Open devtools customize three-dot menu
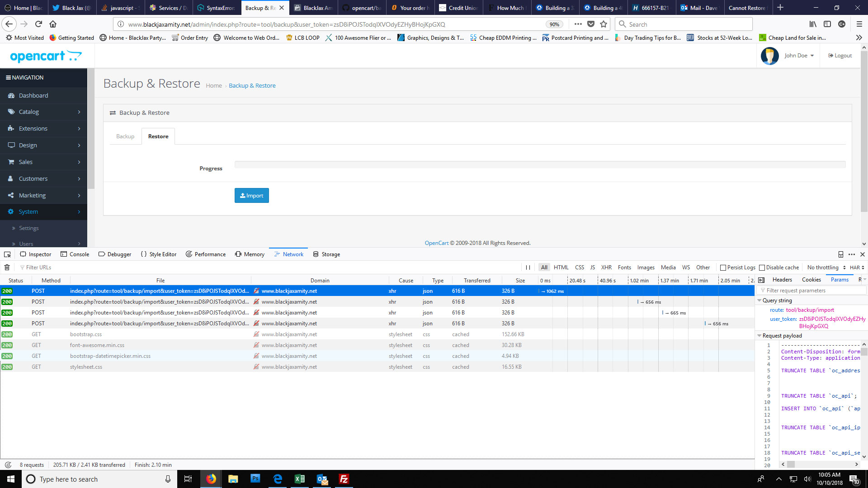 click(x=852, y=254)
